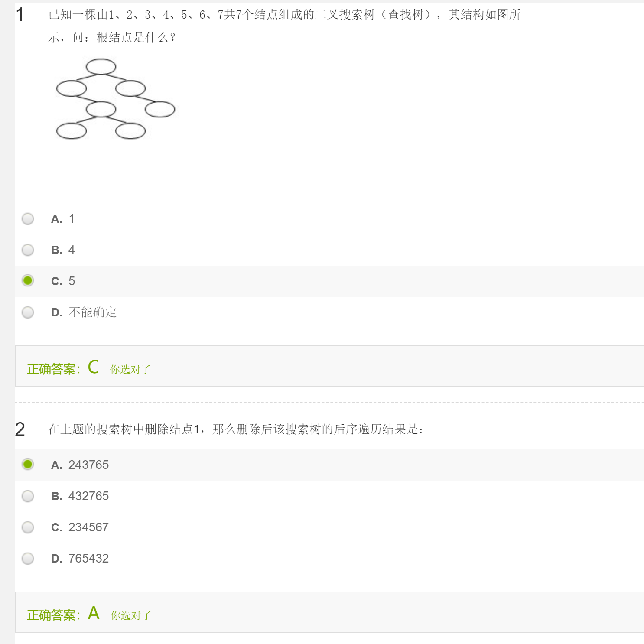Click the bottom-left leaf oval in the tree
644x644 pixels.
tap(72, 131)
